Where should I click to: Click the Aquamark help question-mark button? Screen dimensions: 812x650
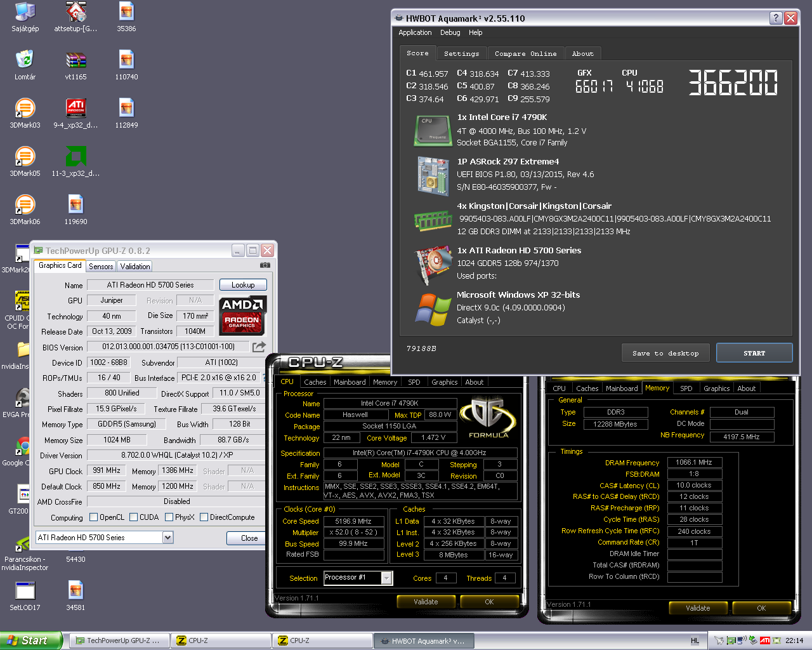coord(776,18)
